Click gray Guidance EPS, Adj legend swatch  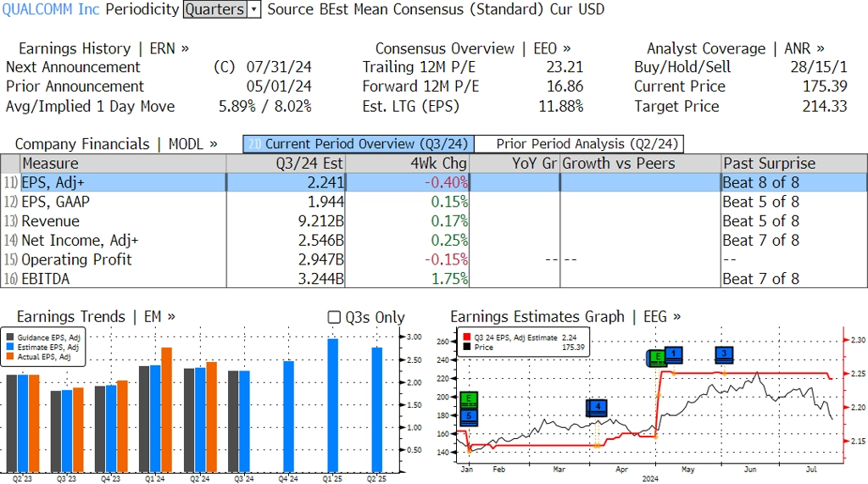pyautogui.click(x=10, y=337)
